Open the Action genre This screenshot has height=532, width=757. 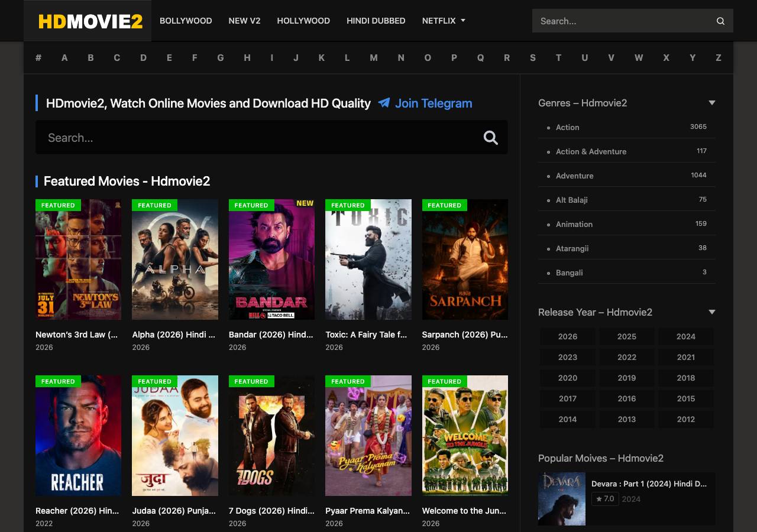pyautogui.click(x=568, y=127)
